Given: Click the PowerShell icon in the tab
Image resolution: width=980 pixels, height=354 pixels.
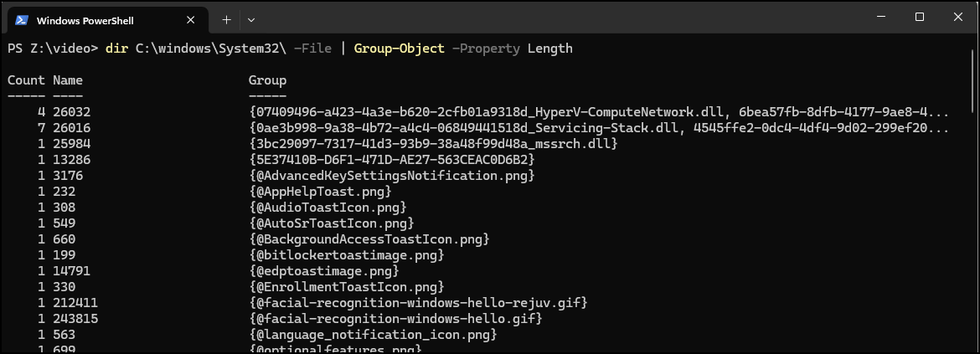Looking at the screenshot, I should [21, 20].
